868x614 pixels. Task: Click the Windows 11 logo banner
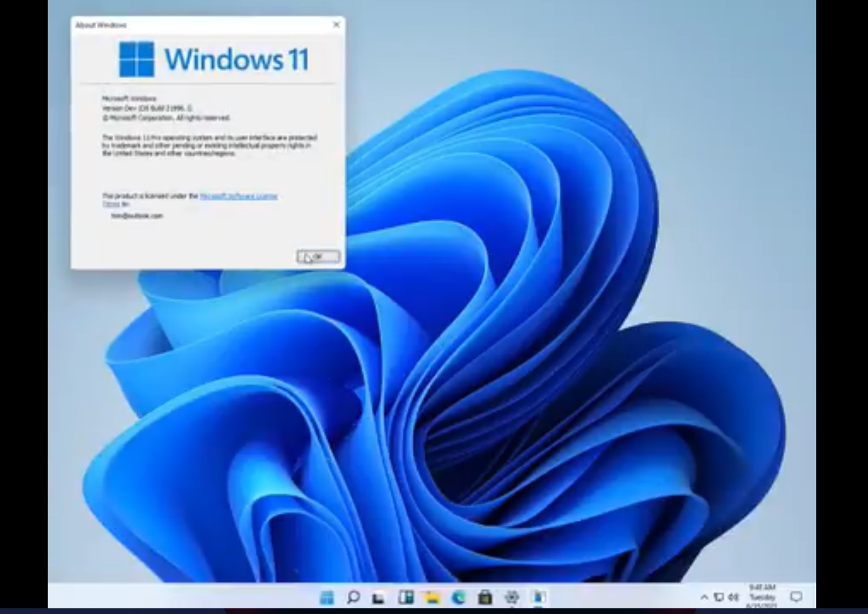pos(213,59)
